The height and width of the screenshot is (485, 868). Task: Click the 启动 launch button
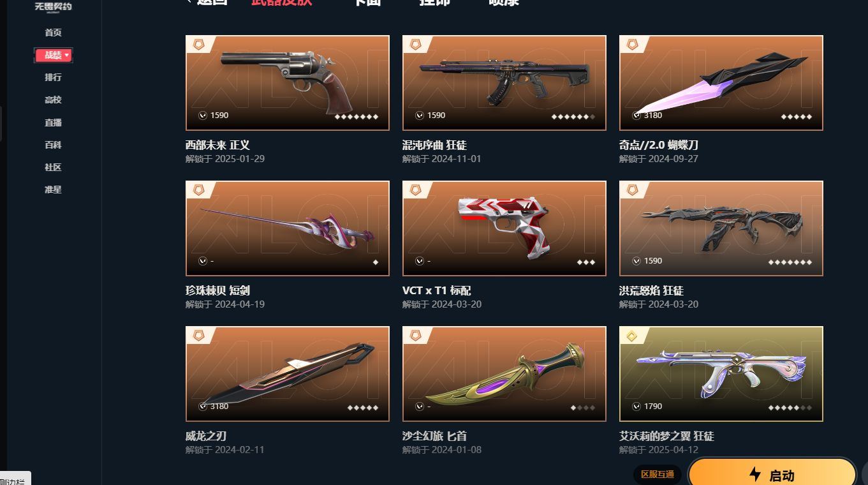coord(772,473)
